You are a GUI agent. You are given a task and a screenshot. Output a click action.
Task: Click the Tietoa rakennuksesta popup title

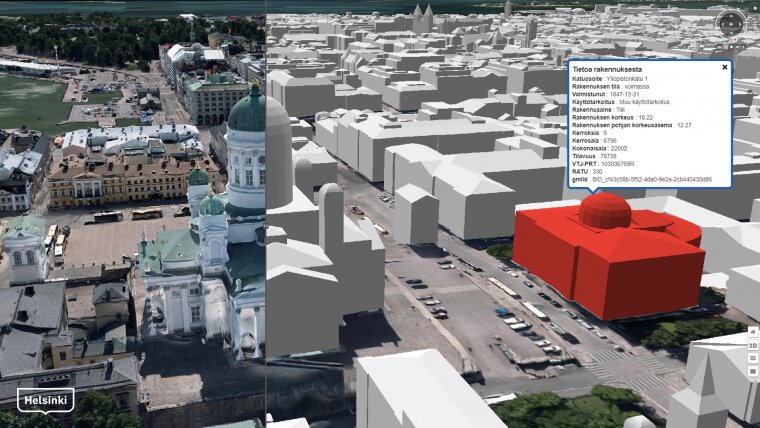click(x=607, y=67)
